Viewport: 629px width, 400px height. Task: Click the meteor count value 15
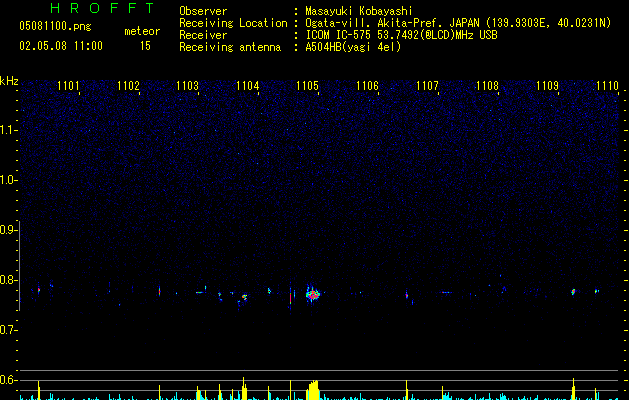(145, 46)
